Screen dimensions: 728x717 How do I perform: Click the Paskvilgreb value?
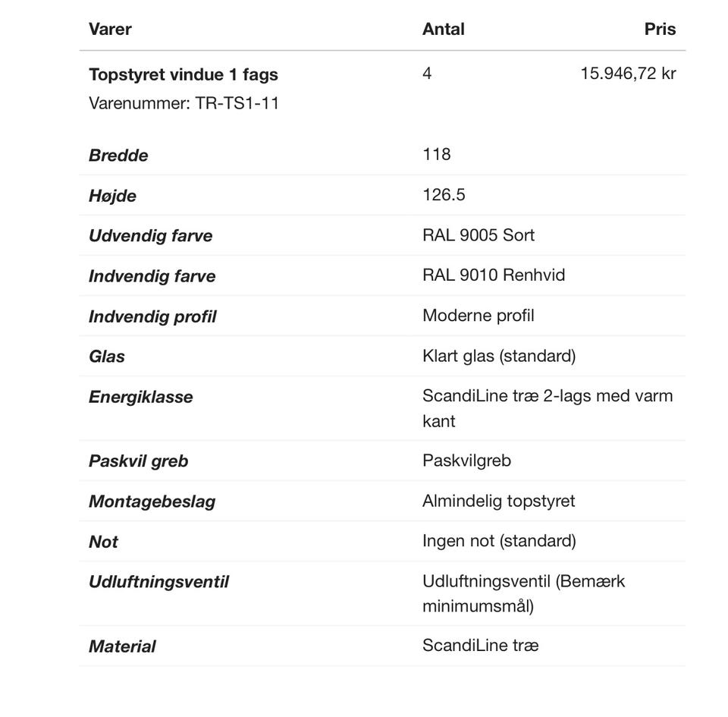click(466, 461)
